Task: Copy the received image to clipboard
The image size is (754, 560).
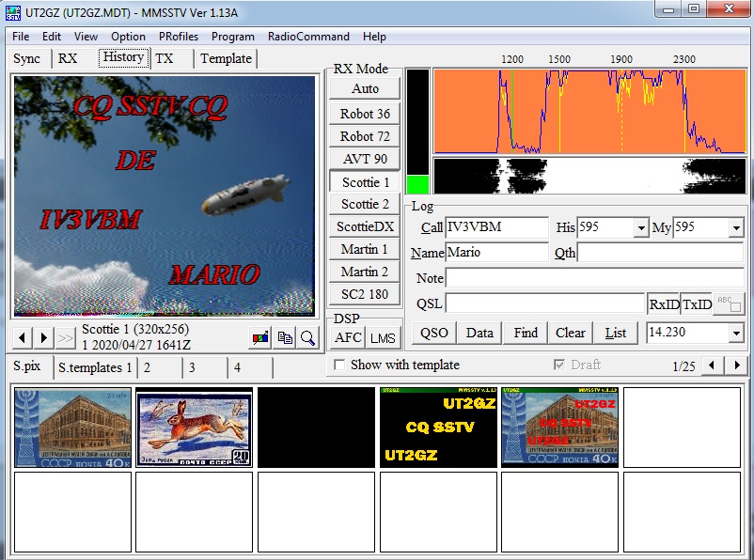Action: 284,337
